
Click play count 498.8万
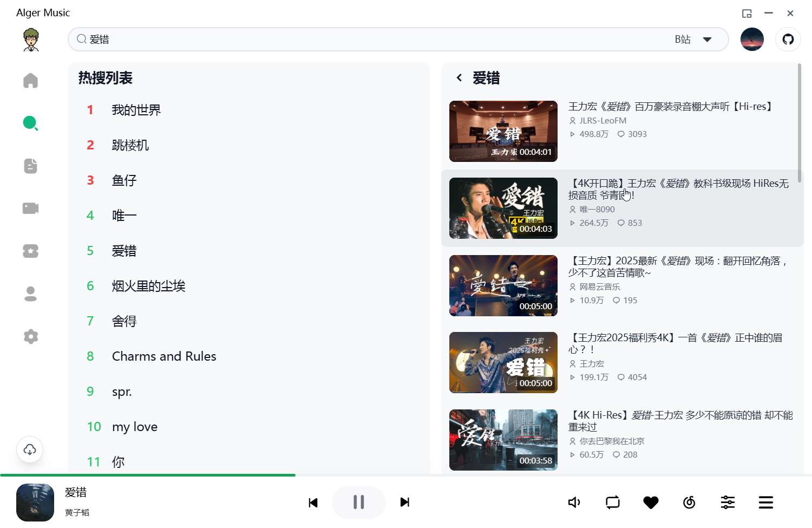[x=594, y=134]
